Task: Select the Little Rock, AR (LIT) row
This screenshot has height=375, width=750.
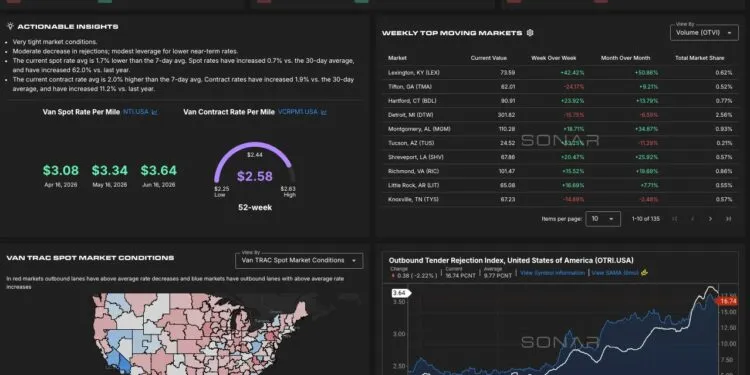Action: [560, 185]
